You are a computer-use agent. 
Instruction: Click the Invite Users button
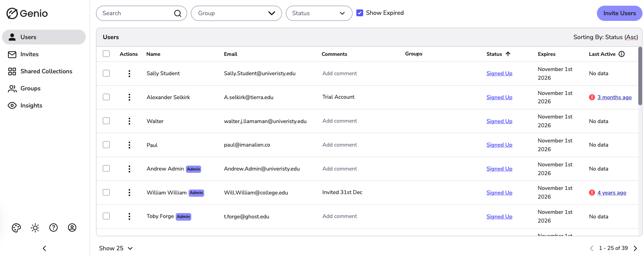click(x=619, y=13)
